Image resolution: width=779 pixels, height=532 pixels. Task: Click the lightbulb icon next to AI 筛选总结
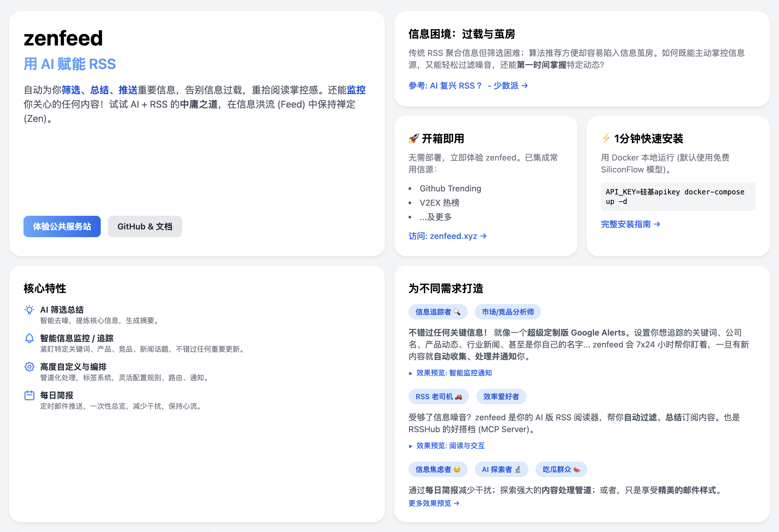[x=29, y=310]
